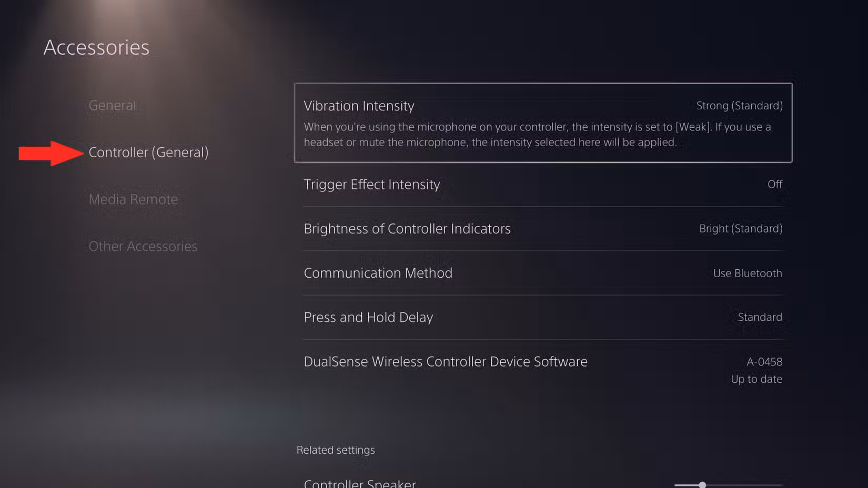Select Controller (General) in the sidebar
This screenshot has width=868, height=488.
click(x=148, y=152)
